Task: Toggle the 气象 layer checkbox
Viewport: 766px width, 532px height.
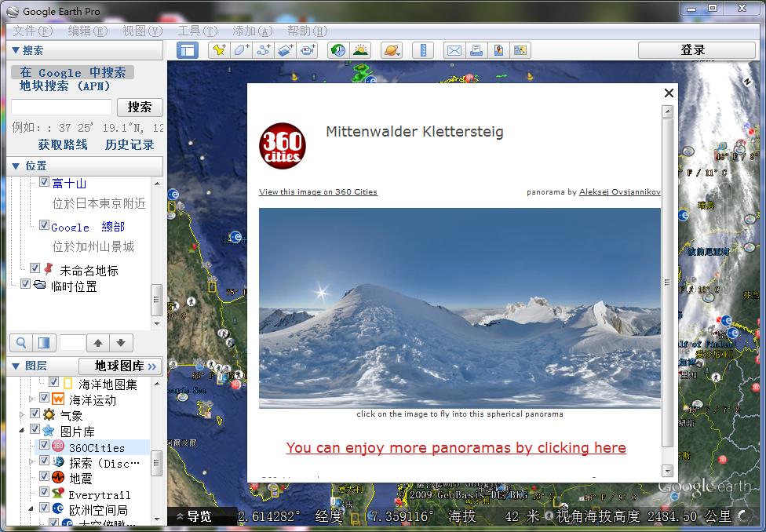Action: 35,414
